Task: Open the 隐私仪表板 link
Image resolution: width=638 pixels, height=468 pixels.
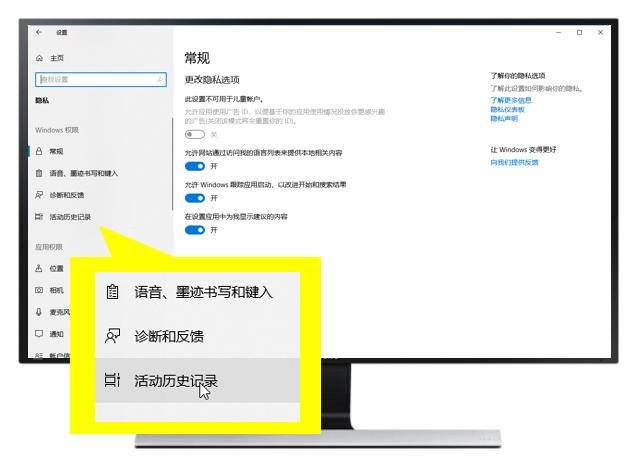Action: point(507,109)
